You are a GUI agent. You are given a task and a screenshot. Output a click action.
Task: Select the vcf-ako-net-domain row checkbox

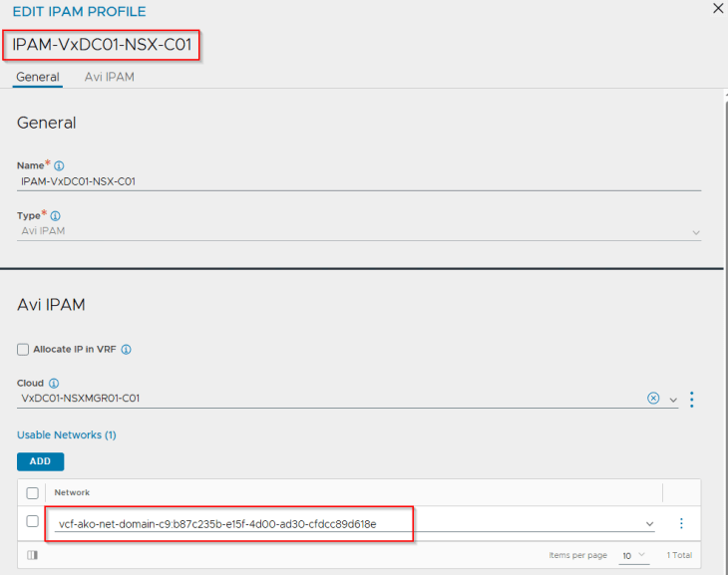click(33, 522)
